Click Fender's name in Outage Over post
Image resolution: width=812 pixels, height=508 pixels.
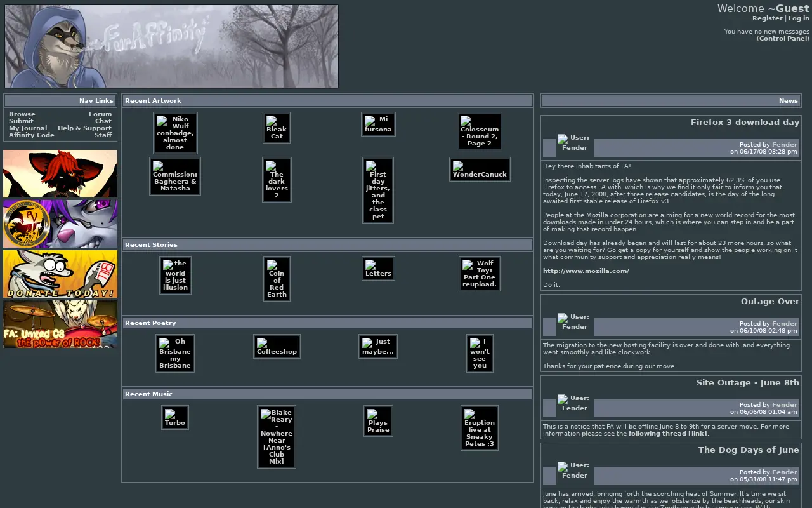(785, 324)
